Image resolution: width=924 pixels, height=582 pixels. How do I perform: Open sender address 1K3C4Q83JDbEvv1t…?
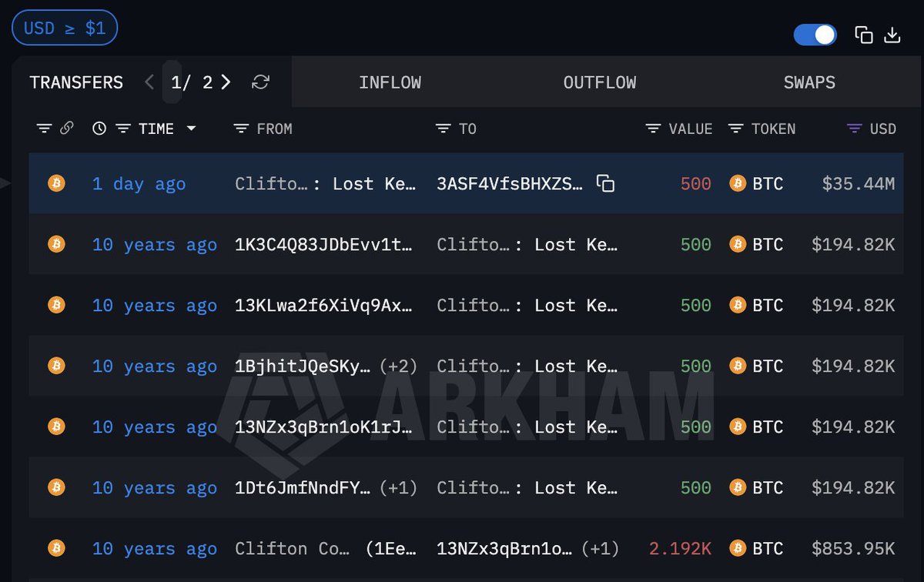tap(324, 245)
